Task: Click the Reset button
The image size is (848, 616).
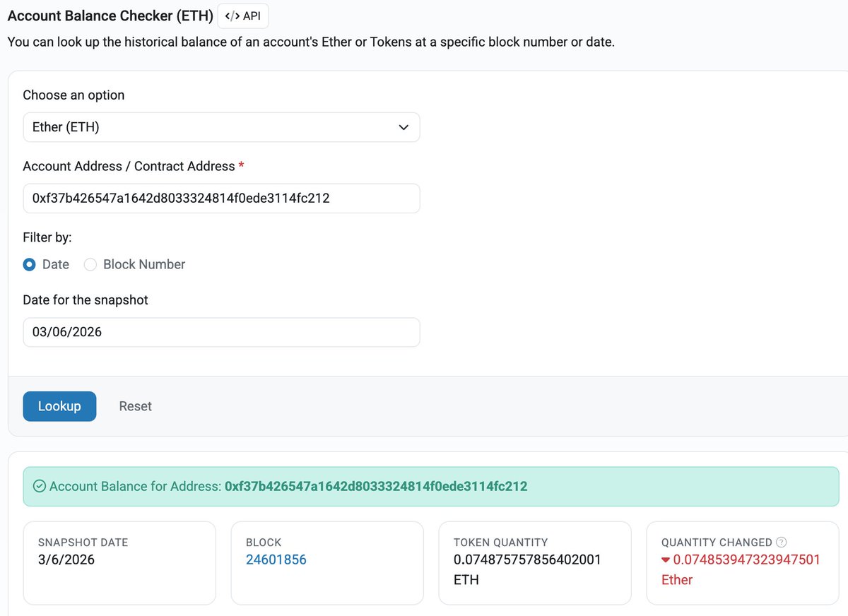Action: (x=135, y=406)
